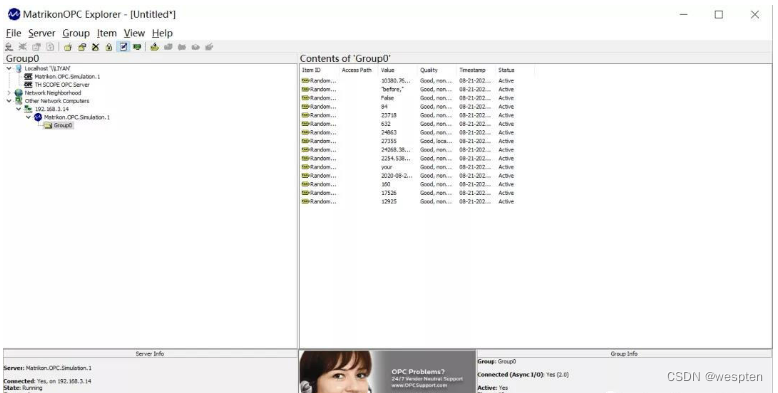The image size is (778, 393).
Task: Click the tag icon in the row valued 632
Action: [x=305, y=124]
